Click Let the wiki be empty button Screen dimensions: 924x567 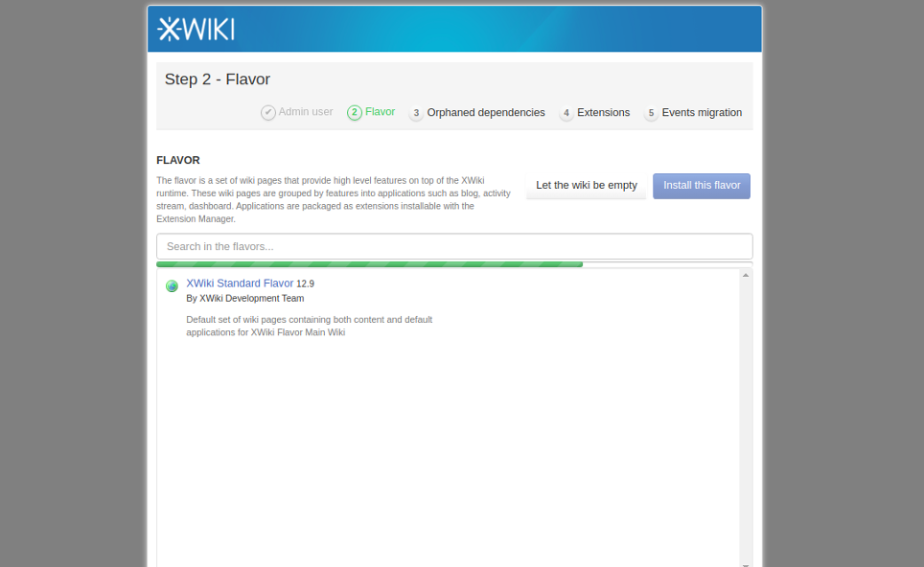click(x=587, y=186)
